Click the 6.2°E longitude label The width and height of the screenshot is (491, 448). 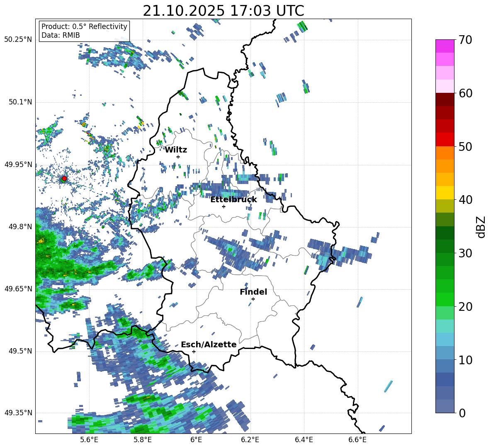[250, 440]
